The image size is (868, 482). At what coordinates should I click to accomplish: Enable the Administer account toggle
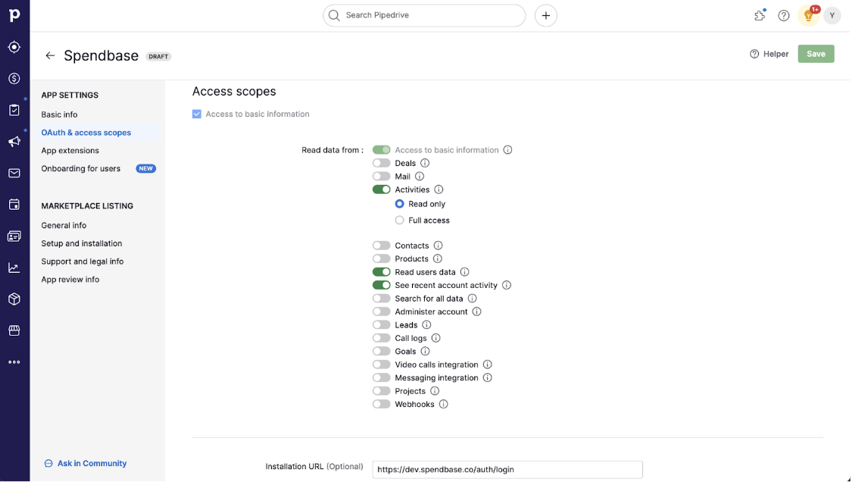pos(382,312)
